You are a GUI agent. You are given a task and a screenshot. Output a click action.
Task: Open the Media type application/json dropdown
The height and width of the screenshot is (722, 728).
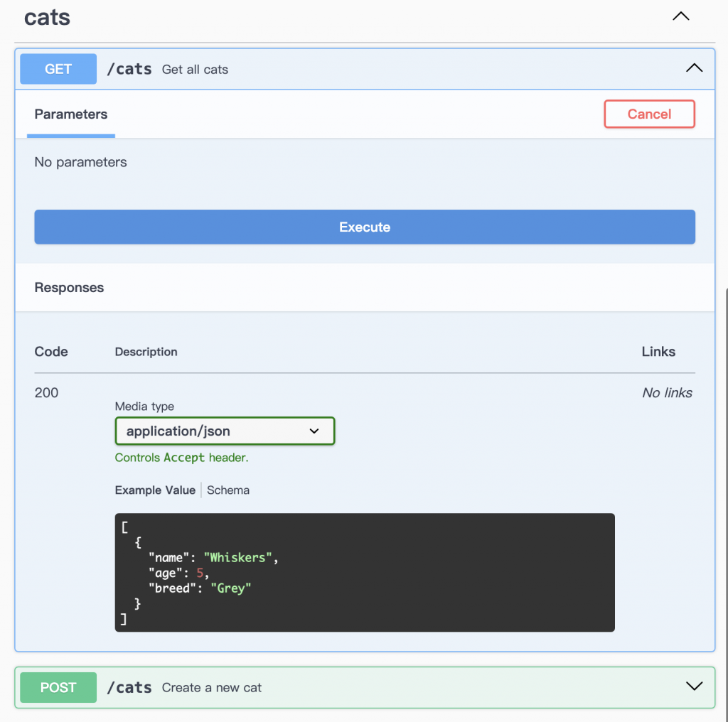pyautogui.click(x=225, y=431)
